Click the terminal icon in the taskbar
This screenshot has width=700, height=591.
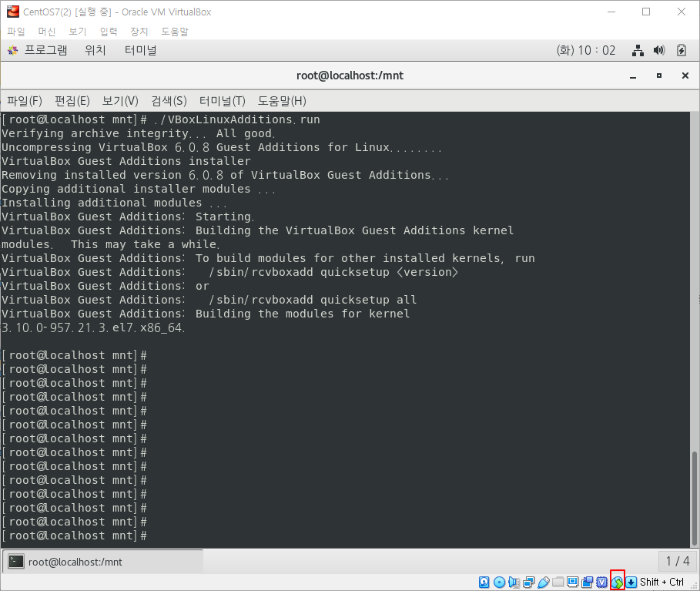(16, 562)
